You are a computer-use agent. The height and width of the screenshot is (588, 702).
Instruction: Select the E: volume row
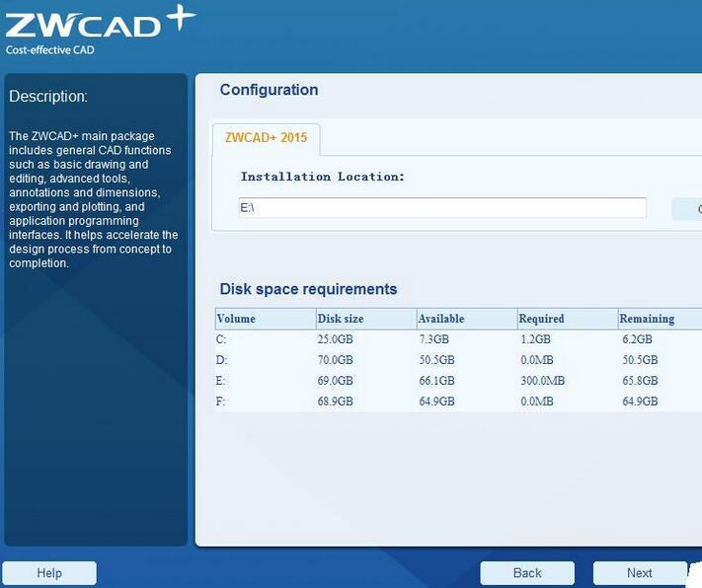pos(458,381)
